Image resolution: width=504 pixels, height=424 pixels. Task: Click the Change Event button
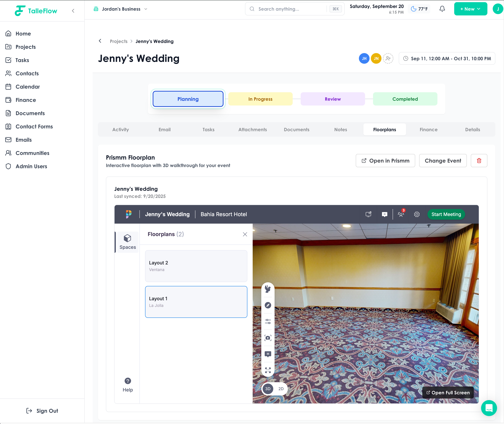pos(443,161)
